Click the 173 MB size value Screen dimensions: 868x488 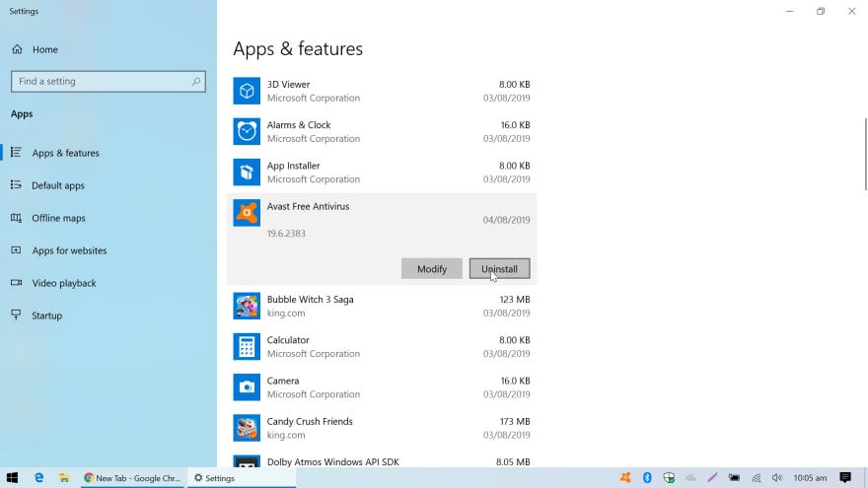pos(515,421)
